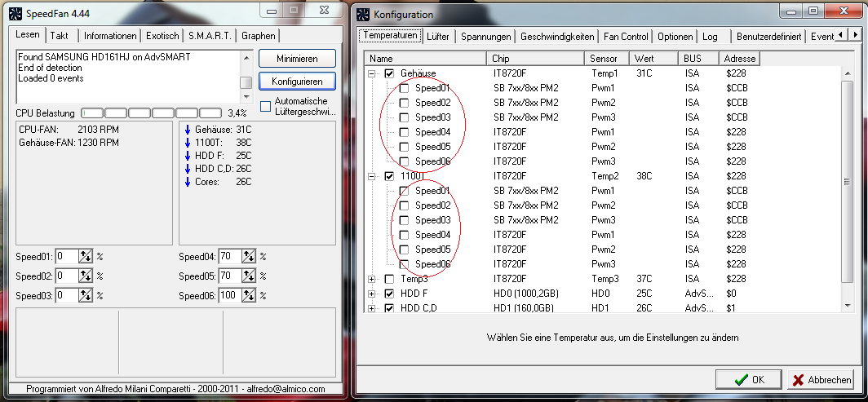This screenshot has width=868, height=402.
Task: Click the blue arrow icon next to HDD F: 25C
Action: tap(187, 156)
